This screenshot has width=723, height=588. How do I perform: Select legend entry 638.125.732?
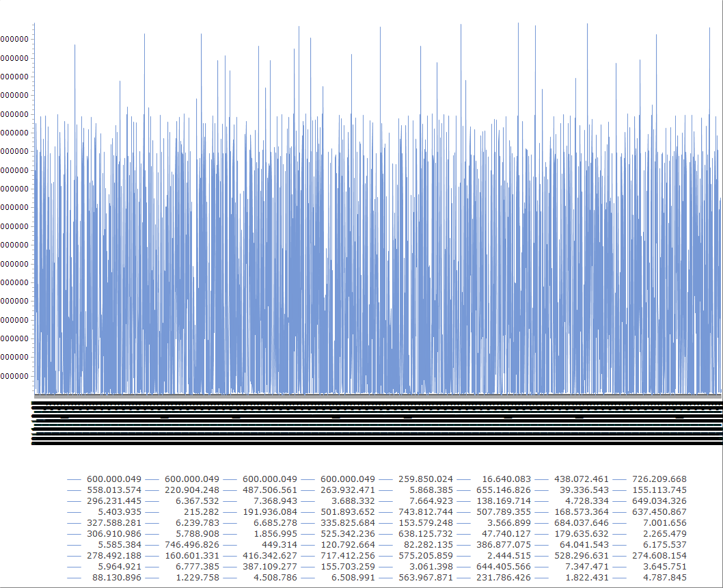point(426,533)
